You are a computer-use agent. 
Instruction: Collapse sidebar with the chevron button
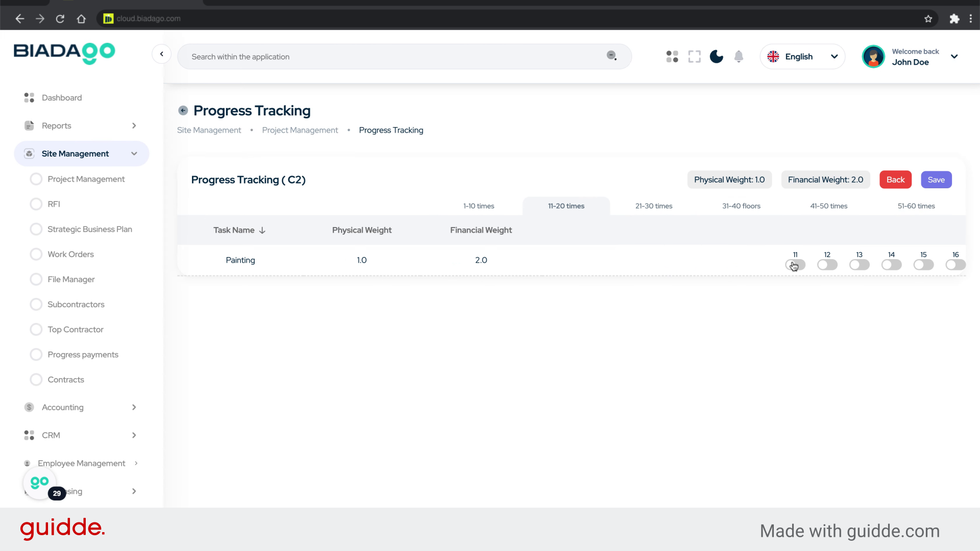tap(161, 54)
